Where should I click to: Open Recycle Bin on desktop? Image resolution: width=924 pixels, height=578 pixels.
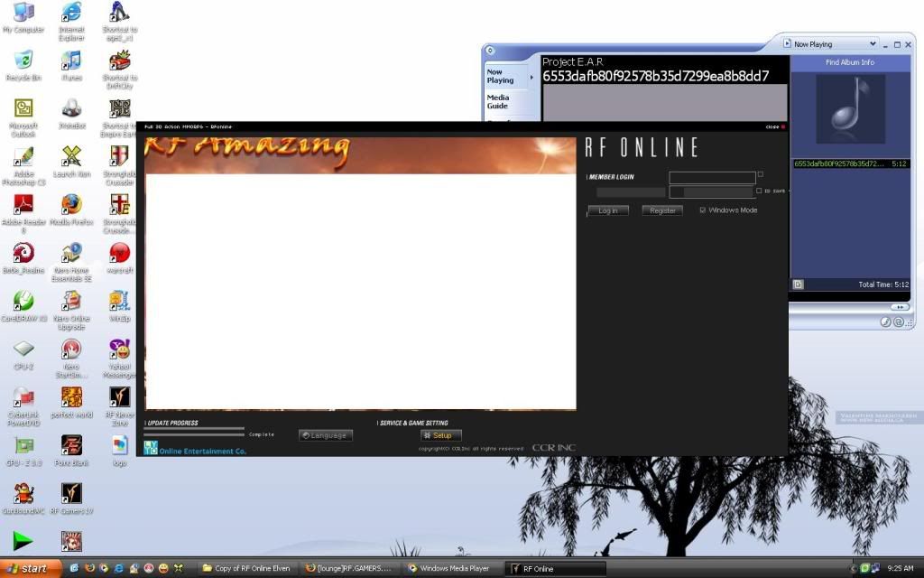coord(23,65)
